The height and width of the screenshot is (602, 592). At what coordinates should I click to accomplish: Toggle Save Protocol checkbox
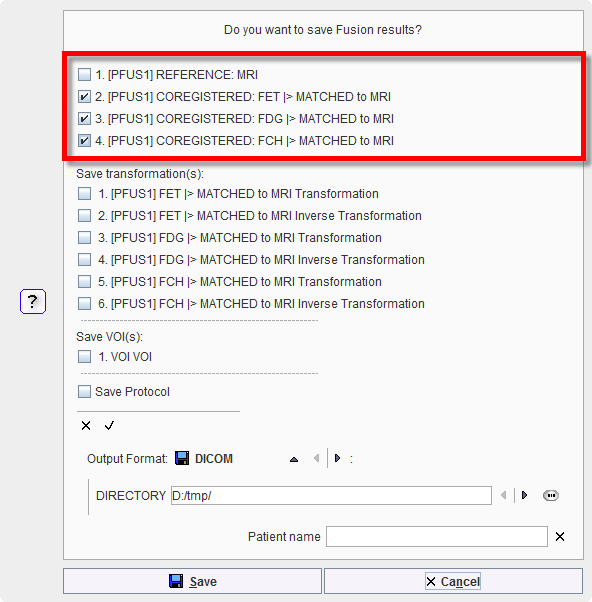[x=84, y=392]
